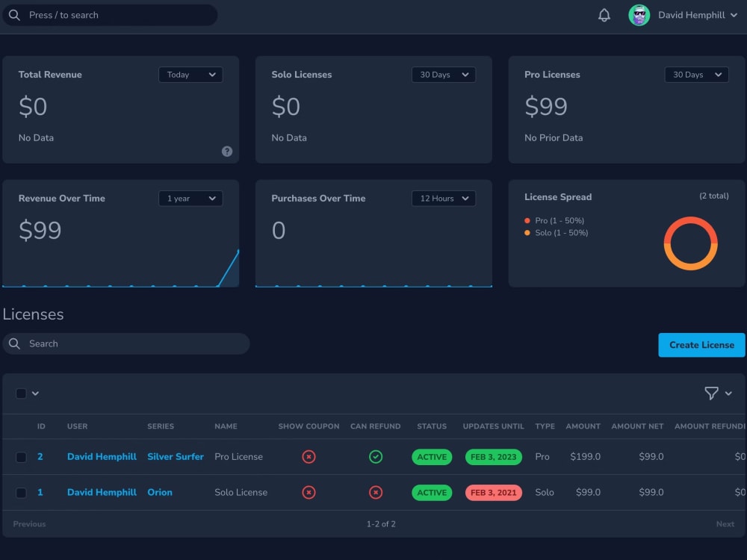Viewport: 747px width, 560px height.
Task: Click the help icon on the Total Revenue card
Action: (227, 151)
